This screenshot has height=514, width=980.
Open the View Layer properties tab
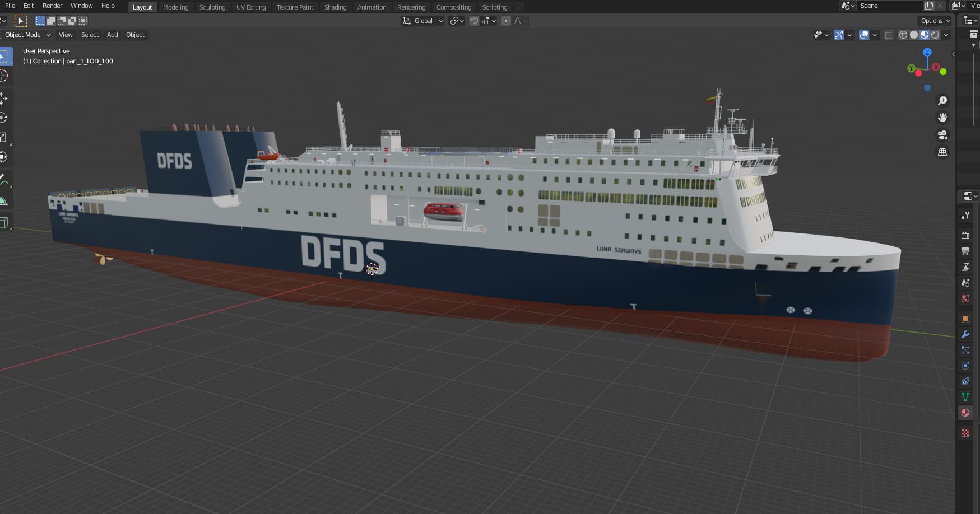(965, 267)
